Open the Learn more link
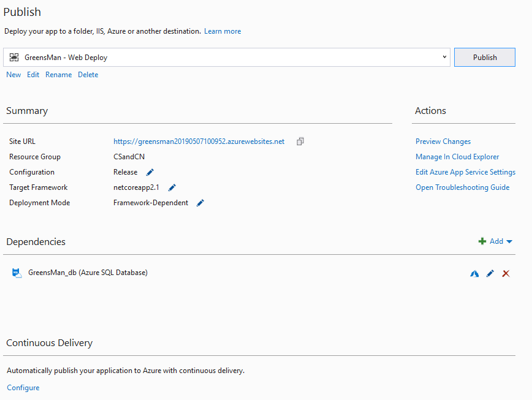Viewport: 532px width, 400px height. [x=222, y=31]
